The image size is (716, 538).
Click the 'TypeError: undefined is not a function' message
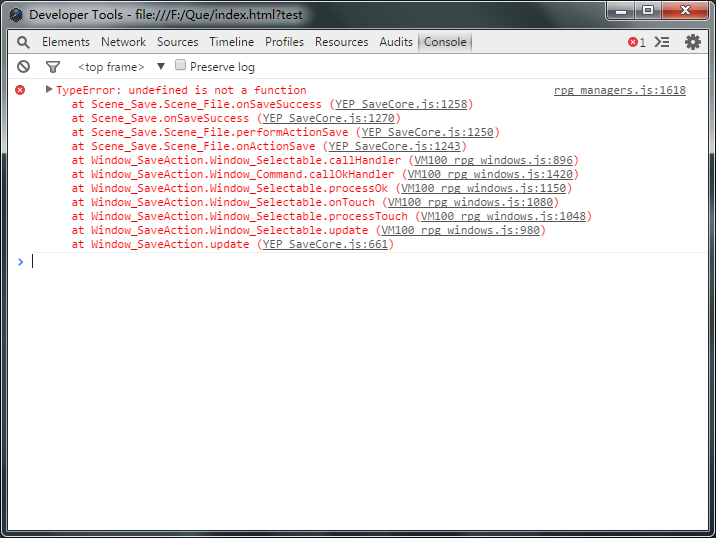(x=181, y=90)
